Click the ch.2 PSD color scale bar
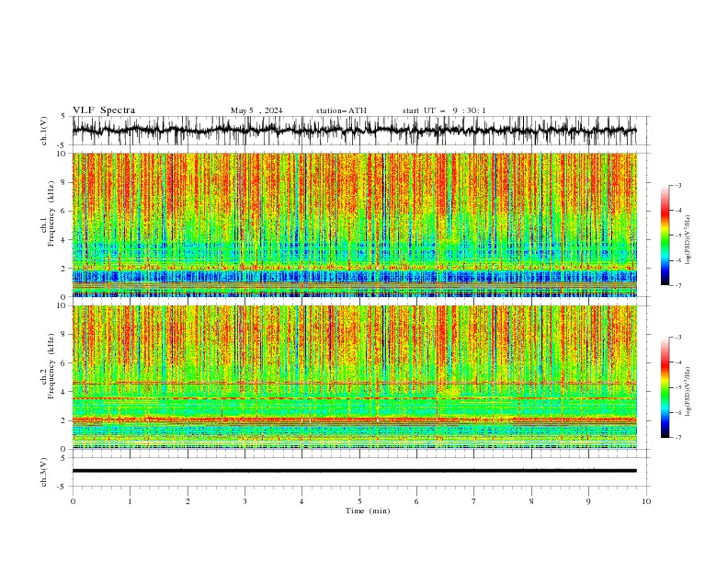 coord(665,387)
